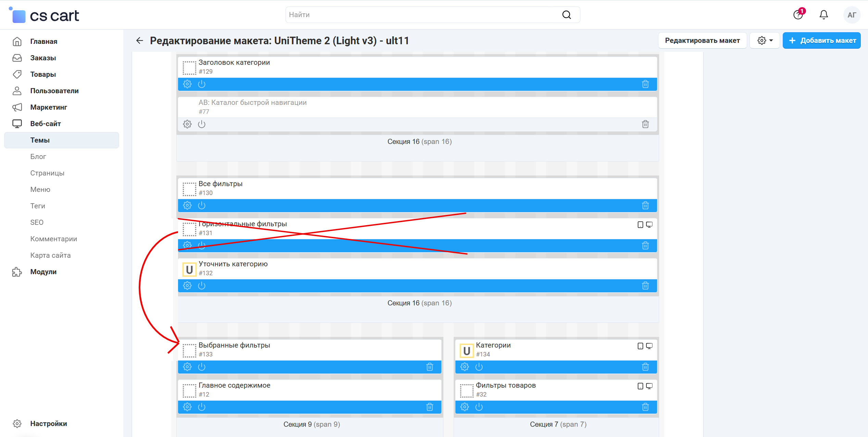868x437 pixels.
Task: Open settings gear for Заголовок категории block
Action: pos(187,84)
